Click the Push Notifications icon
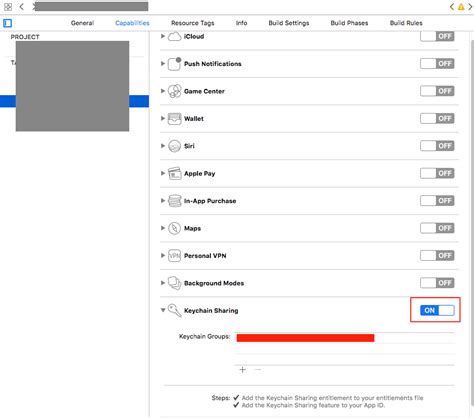 point(174,64)
